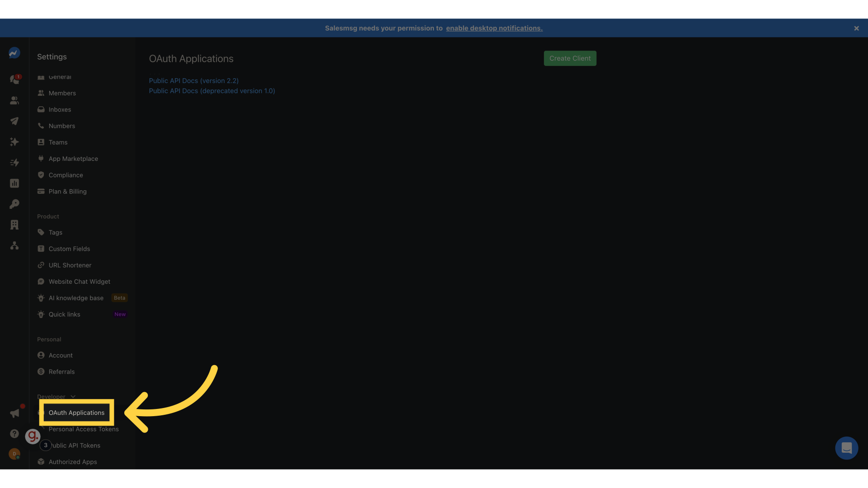The height and width of the screenshot is (488, 868).
Task: Open conversations icon with red badge
Action: tap(15, 80)
